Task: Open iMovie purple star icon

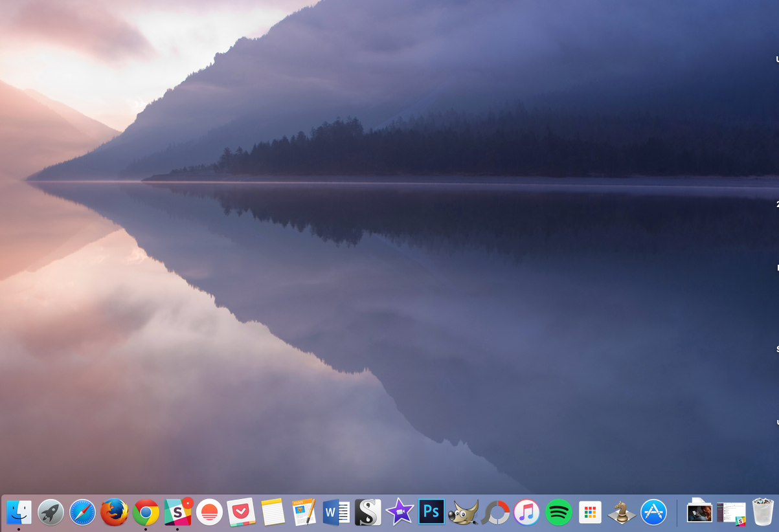Action: pos(400,513)
